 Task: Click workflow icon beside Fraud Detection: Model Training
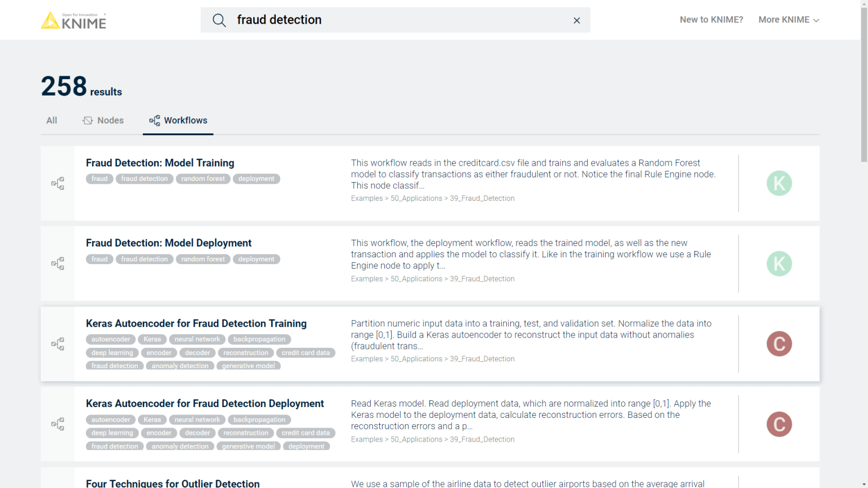58,183
